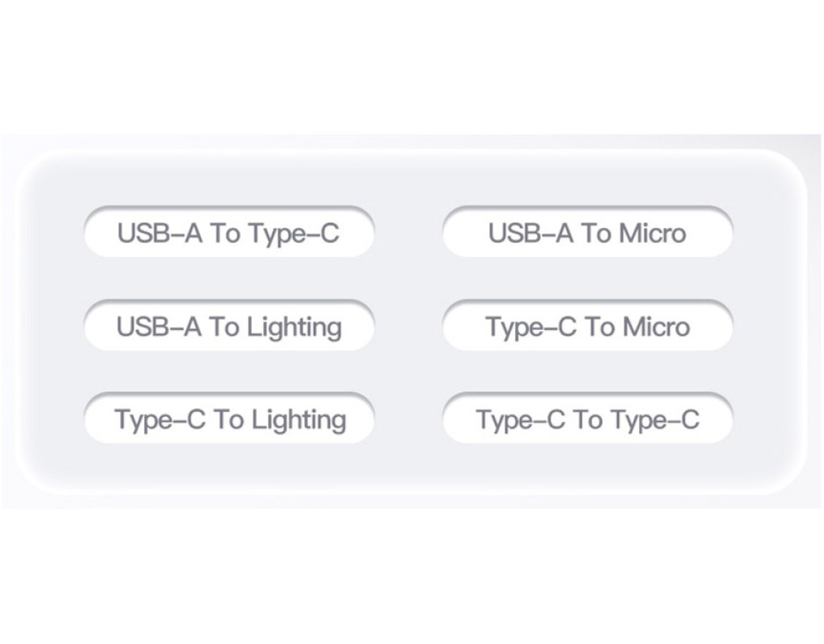824x644 pixels.
Task: Select the USB-A To Type-C option
Action: point(229,233)
